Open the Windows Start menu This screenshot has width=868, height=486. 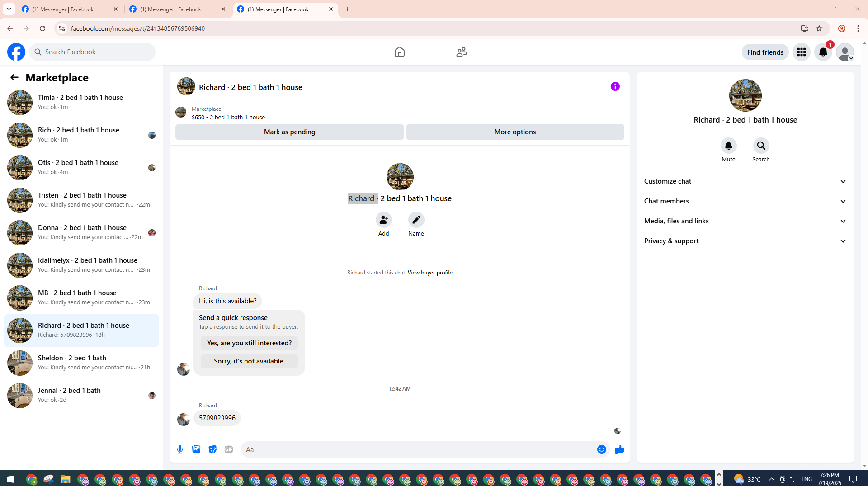tap(11, 479)
